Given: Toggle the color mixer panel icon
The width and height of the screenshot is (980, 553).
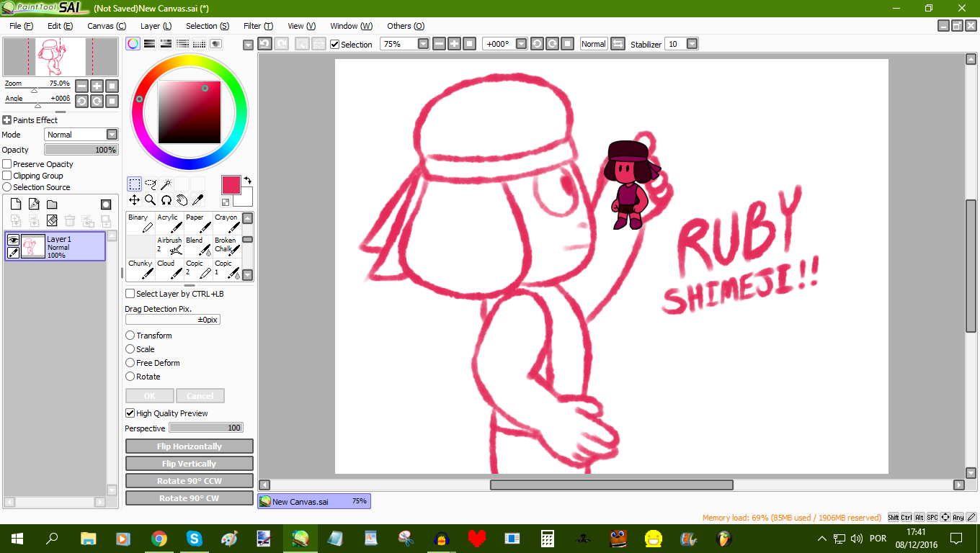Looking at the screenshot, I should click(x=182, y=44).
